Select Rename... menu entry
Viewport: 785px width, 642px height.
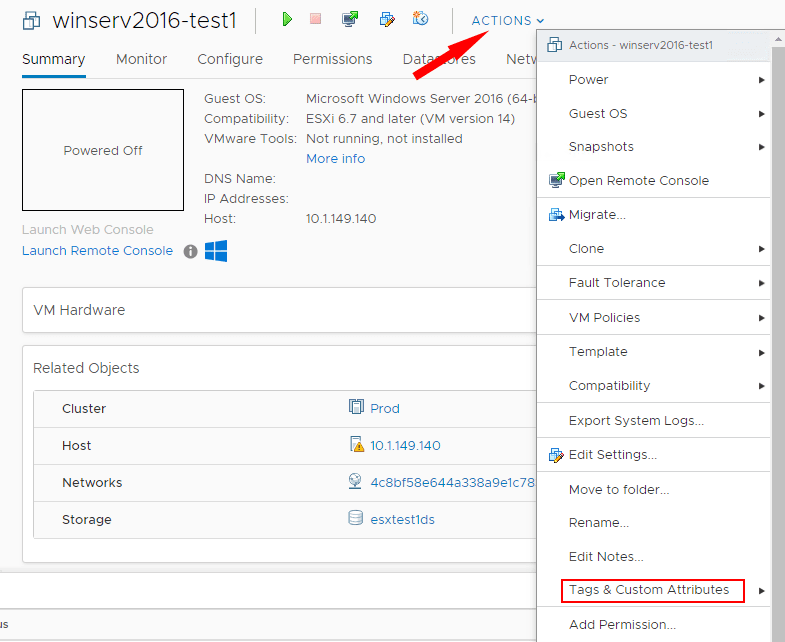(653, 523)
